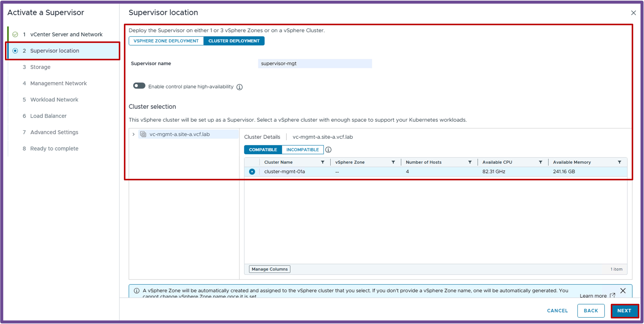Go to step 5 Workload Network
644x324 pixels.
point(54,100)
